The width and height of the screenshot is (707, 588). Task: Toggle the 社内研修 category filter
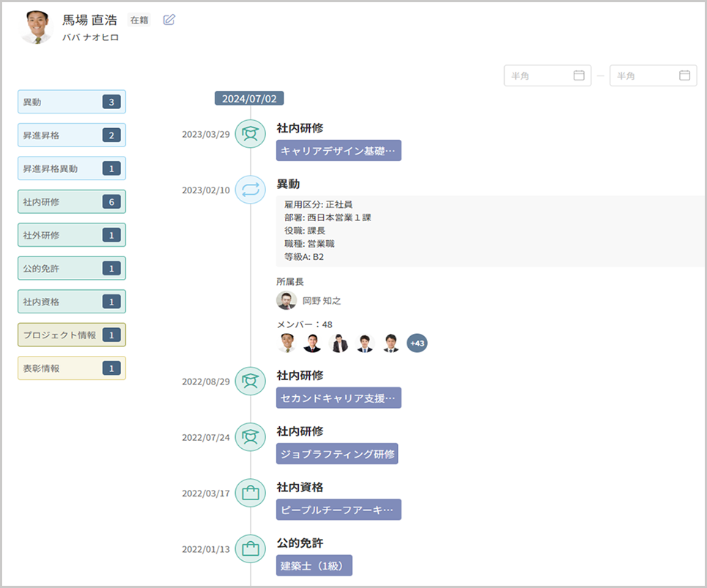pyautogui.click(x=72, y=201)
